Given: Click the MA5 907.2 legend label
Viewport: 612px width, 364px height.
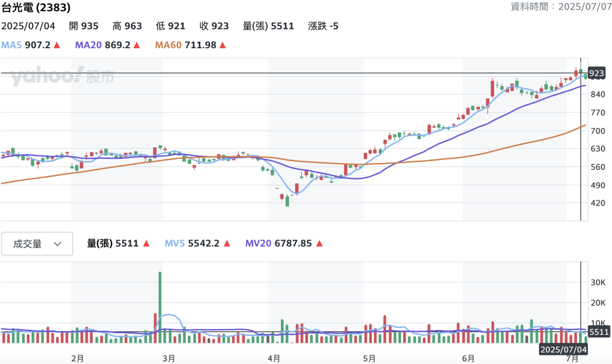Looking at the screenshot, I should (26, 45).
